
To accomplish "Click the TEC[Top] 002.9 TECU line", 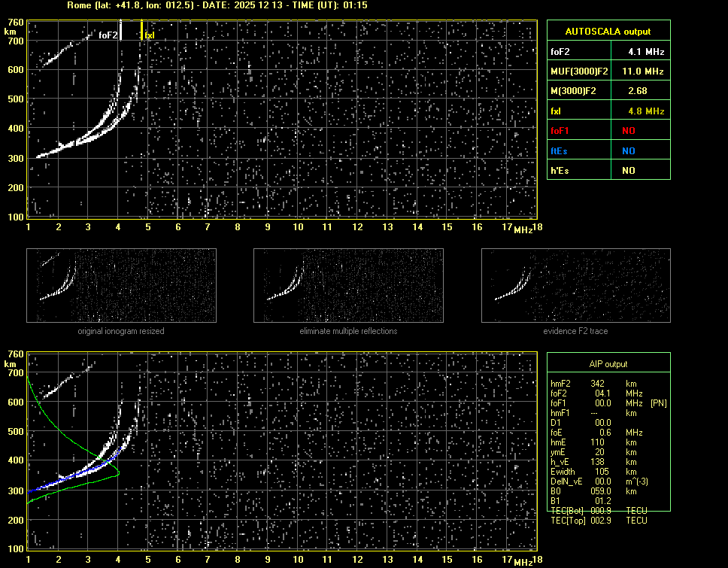I will pos(599,521).
